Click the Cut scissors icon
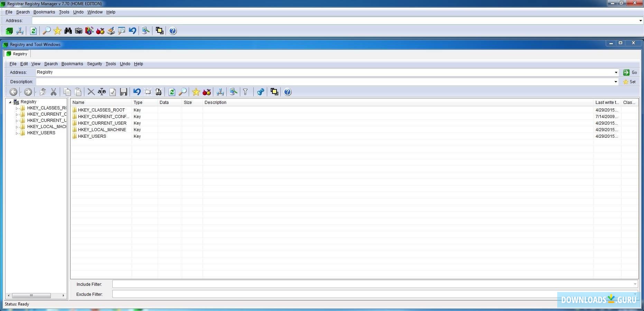This screenshot has height=311, width=644. [54, 92]
